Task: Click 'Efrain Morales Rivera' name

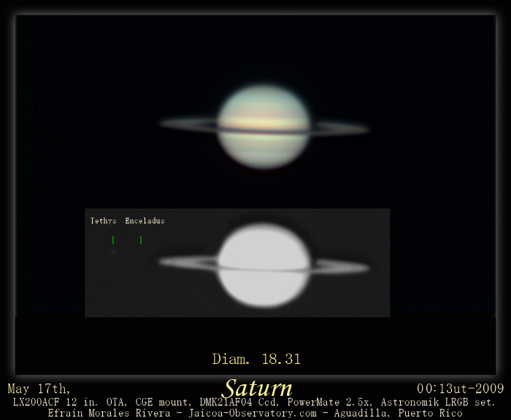Action: point(109,413)
